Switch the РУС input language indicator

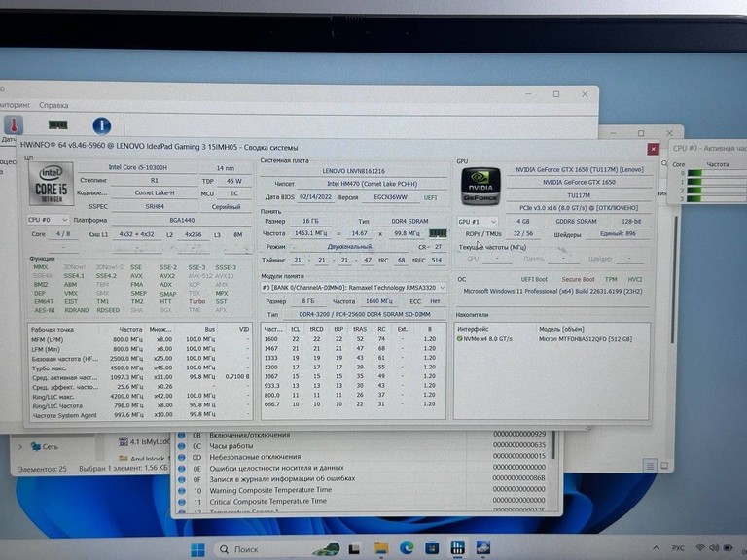click(678, 548)
